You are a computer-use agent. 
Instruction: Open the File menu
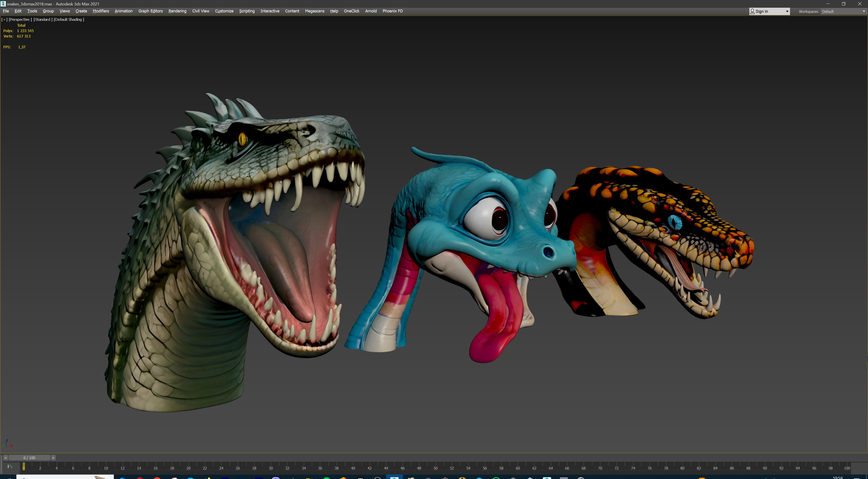click(x=6, y=11)
